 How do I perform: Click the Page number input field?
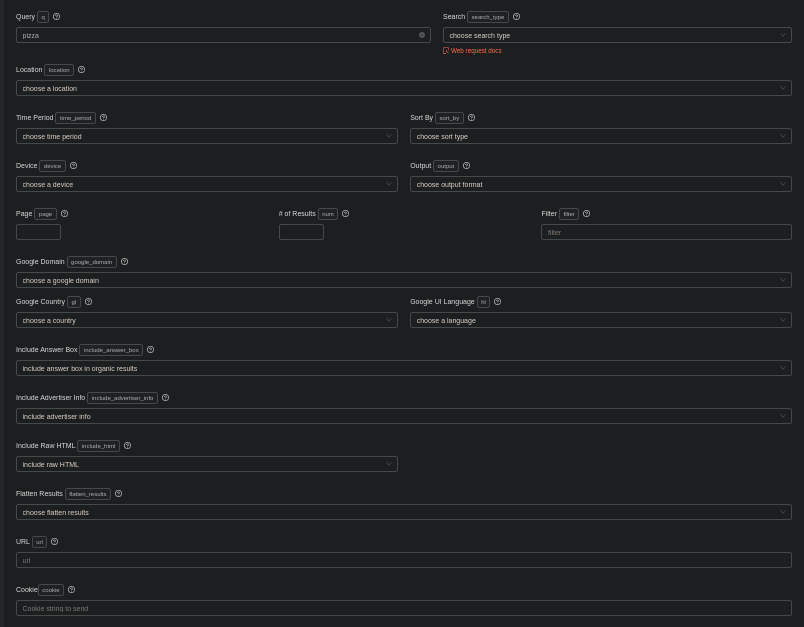[x=38, y=232]
